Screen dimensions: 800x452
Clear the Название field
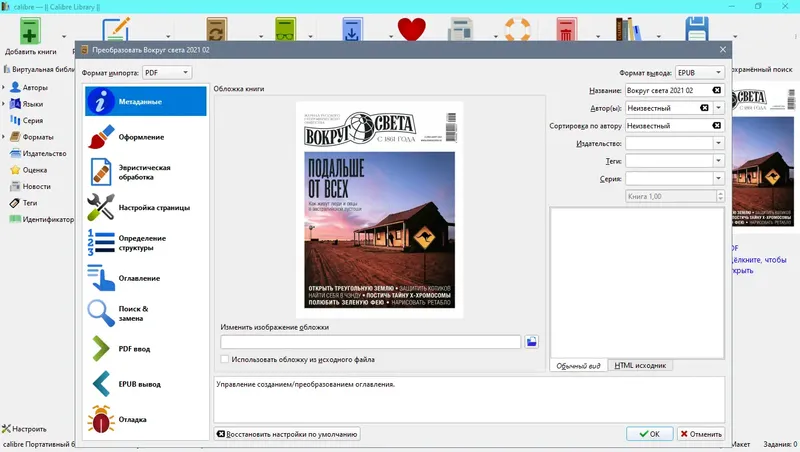717,90
